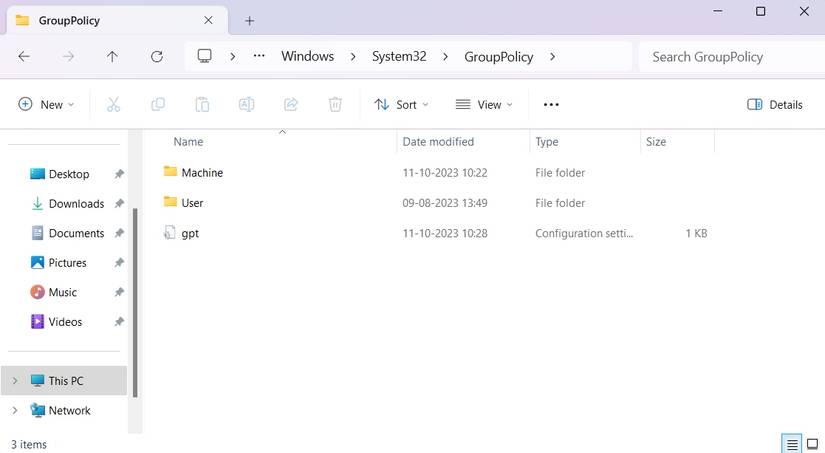Select the gpt configuration file
The height and width of the screenshot is (453, 825).
click(190, 233)
